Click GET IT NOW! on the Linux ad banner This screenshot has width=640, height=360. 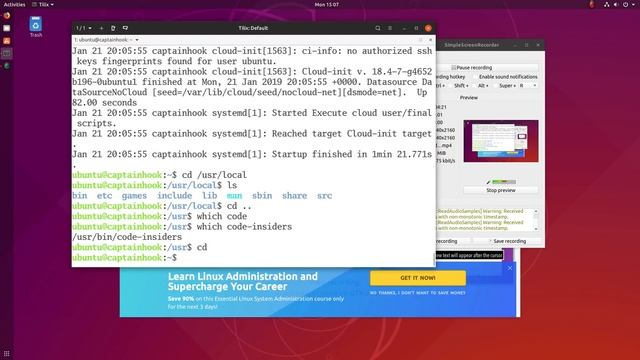tap(418, 278)
